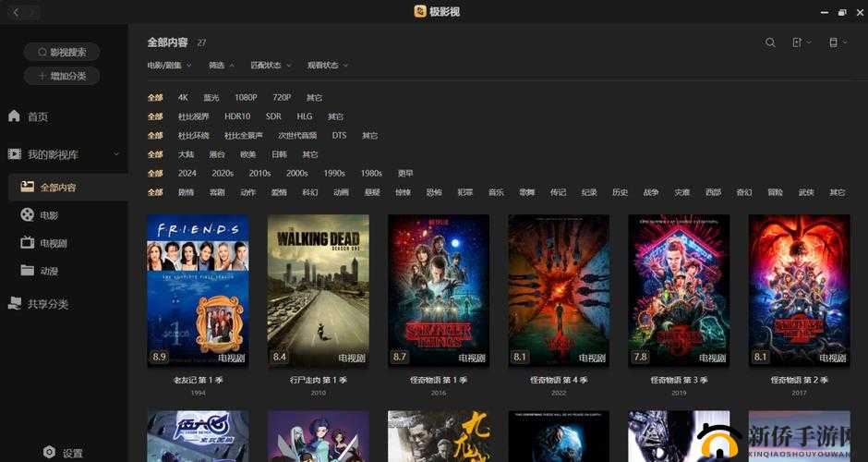Click the forward arrow in title bar

tap(32, 12)
